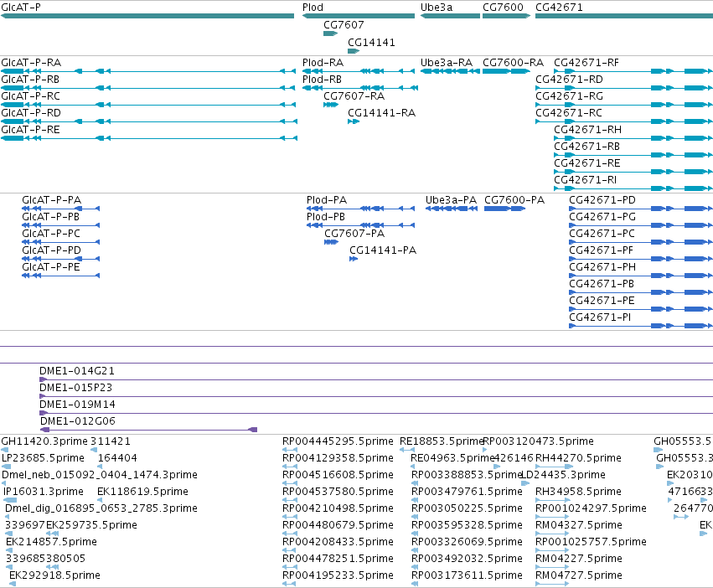This screenshot has height=588, width=713.
Task: Click the DME1-019M14 clone label
Action: click(x=77, y=405)
